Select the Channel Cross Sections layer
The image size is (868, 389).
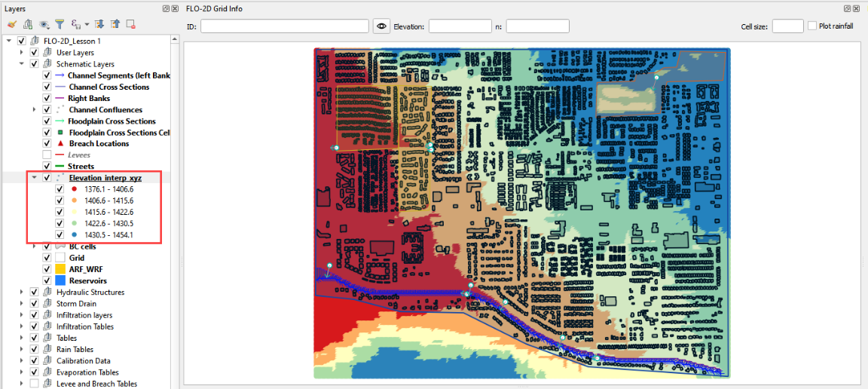pos(108,87)
